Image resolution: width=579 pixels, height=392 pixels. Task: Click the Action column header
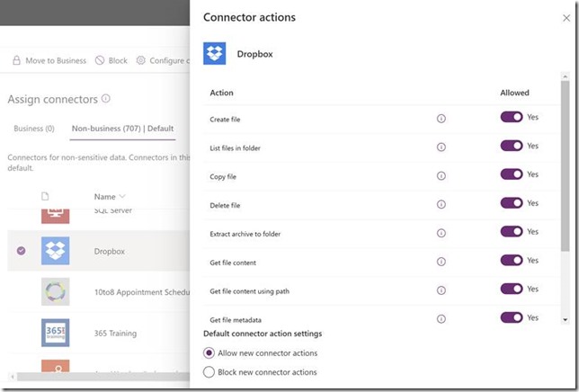coord(221,93)
